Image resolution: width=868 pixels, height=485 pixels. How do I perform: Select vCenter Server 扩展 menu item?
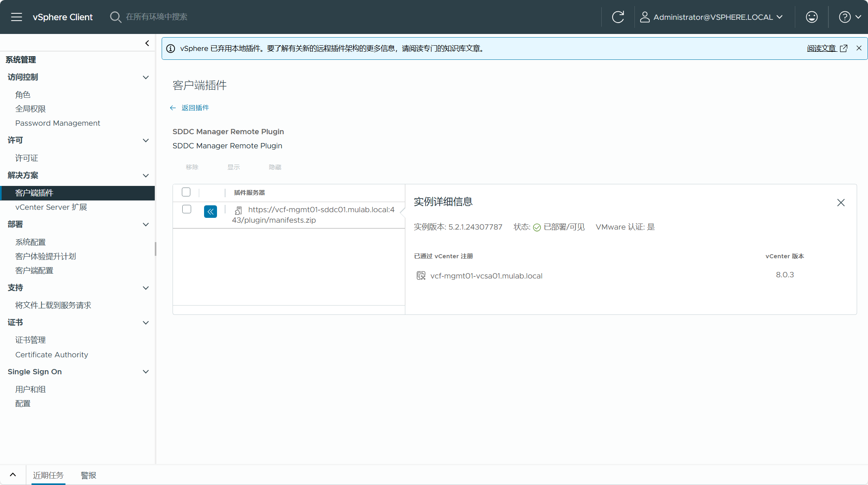coord(51,207)
